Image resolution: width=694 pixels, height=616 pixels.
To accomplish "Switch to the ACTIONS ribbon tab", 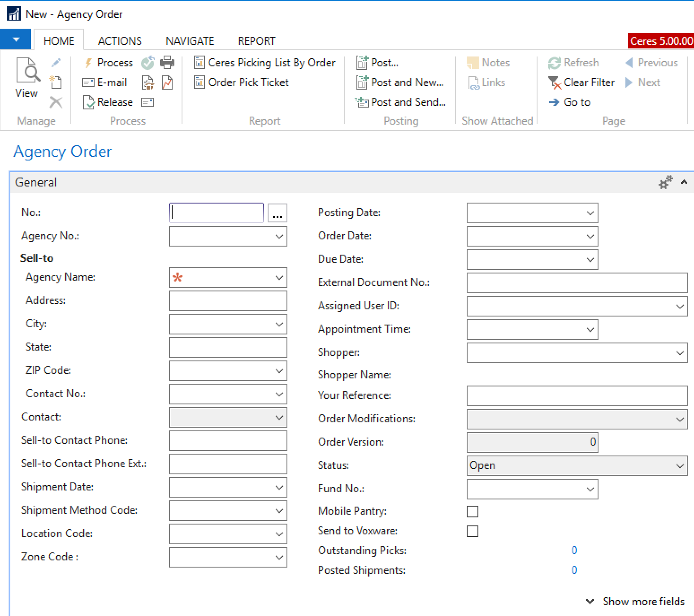I will (120, 41).
